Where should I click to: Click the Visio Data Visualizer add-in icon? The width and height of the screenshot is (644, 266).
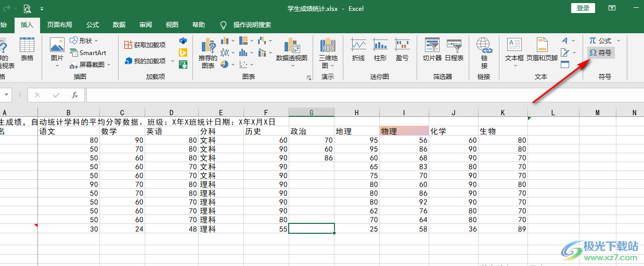(183, 41)
